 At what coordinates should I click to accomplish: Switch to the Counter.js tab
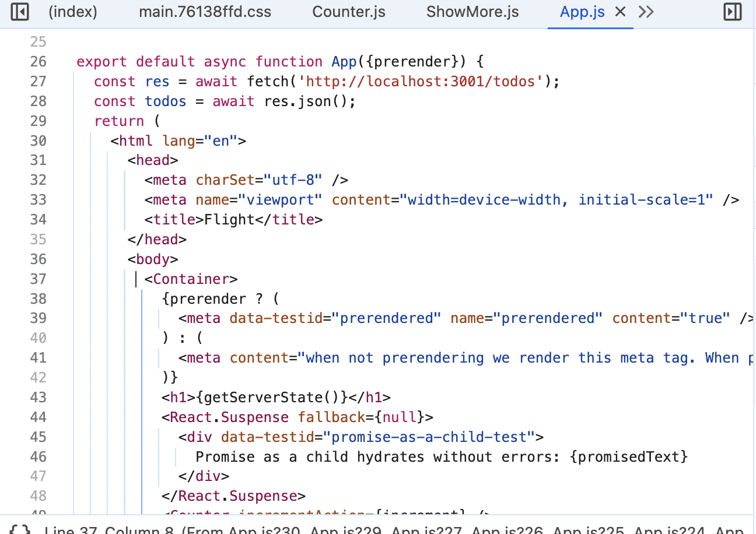(349, 12)
